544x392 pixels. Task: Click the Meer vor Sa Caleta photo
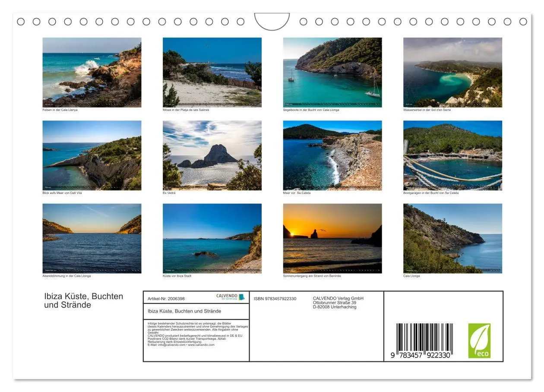tap(332, 155)
